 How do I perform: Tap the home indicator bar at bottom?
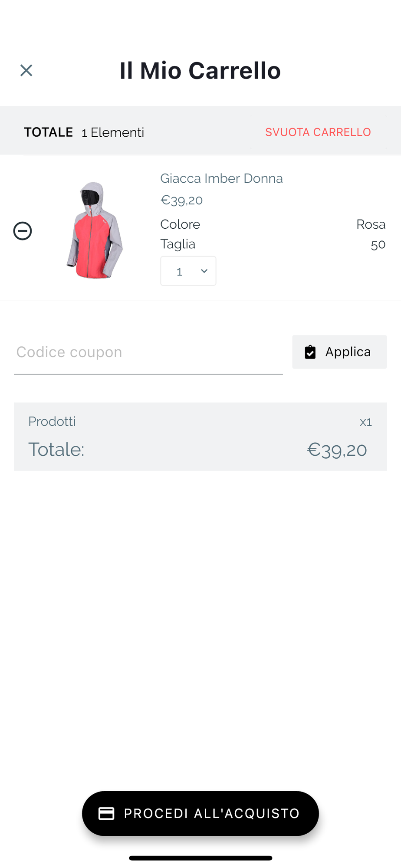[x=200, y=858]
